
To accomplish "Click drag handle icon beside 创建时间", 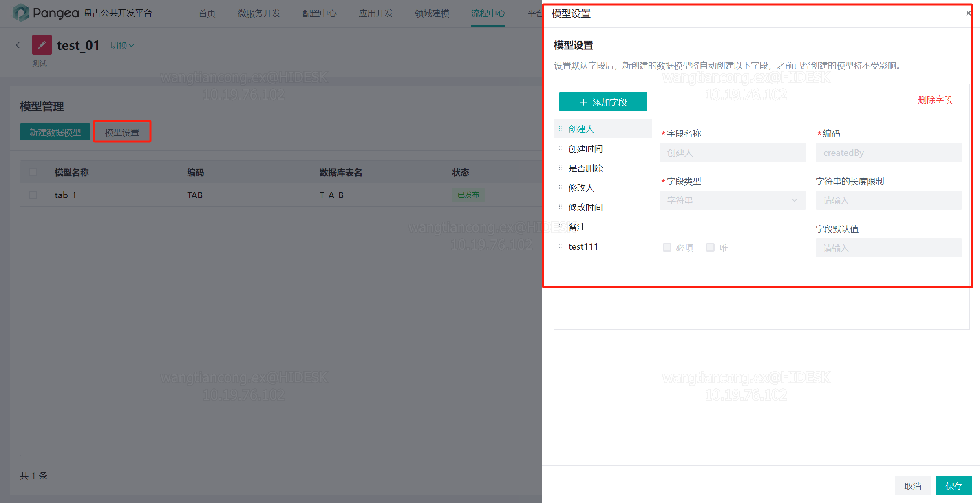I will pos(560,148).
